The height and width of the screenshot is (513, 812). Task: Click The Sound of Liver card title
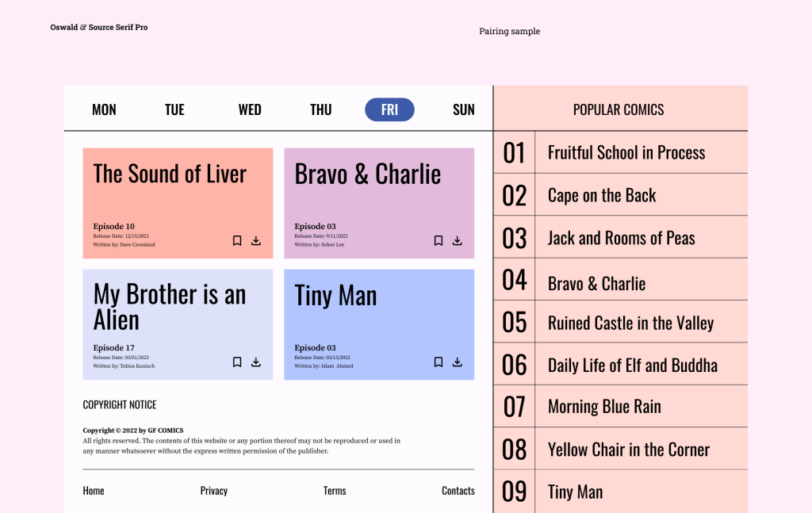(x=170, y=174)
